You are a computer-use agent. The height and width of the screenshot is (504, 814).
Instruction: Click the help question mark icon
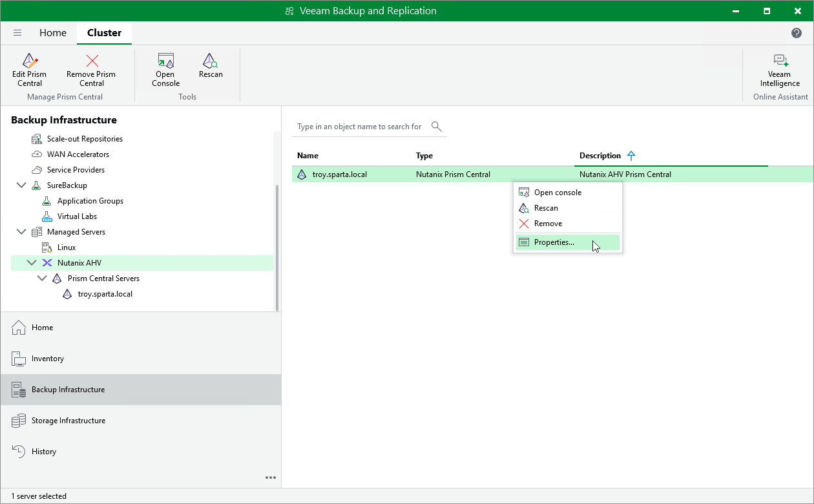tap(797, 33)
